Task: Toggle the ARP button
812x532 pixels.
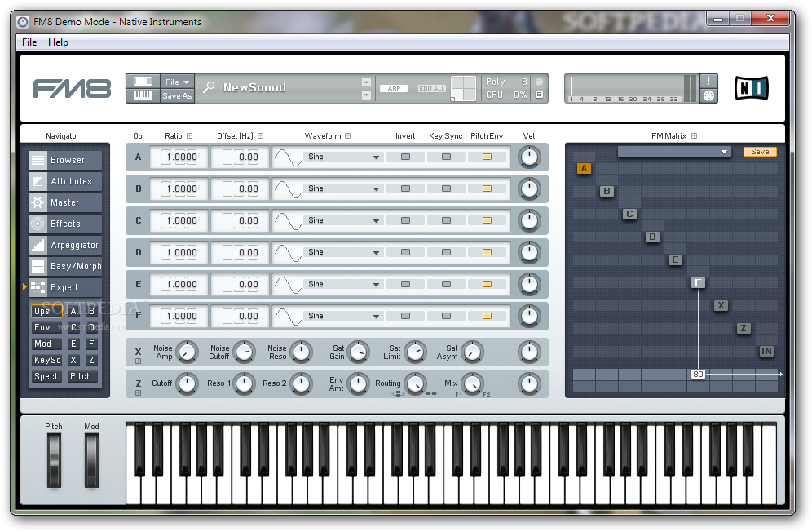Action: coord(394,89)
